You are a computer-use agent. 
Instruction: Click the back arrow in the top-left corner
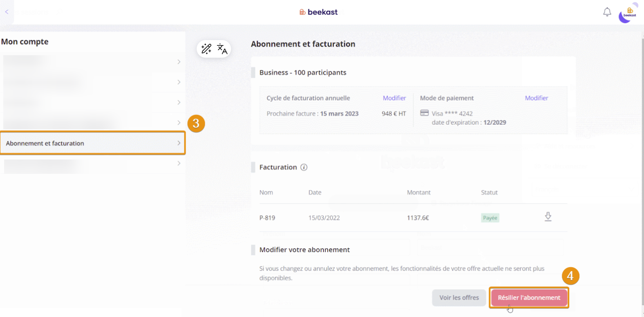(x=7, y=12)
